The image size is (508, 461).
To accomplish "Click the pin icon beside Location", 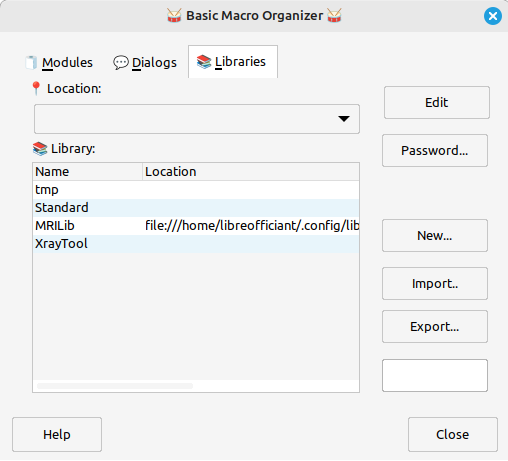I will pyautogui.click(x=36, y=89).
